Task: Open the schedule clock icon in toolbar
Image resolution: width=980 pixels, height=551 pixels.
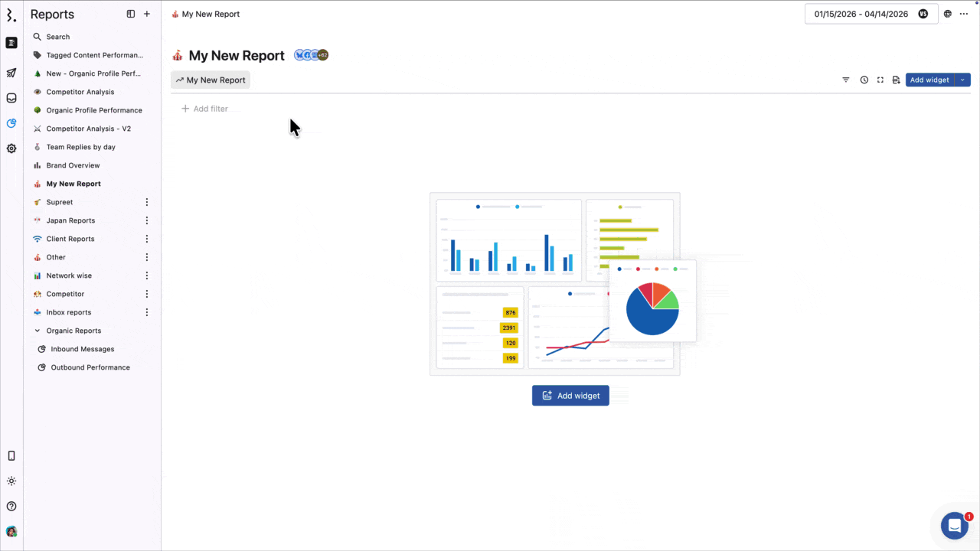Action: 864,80
